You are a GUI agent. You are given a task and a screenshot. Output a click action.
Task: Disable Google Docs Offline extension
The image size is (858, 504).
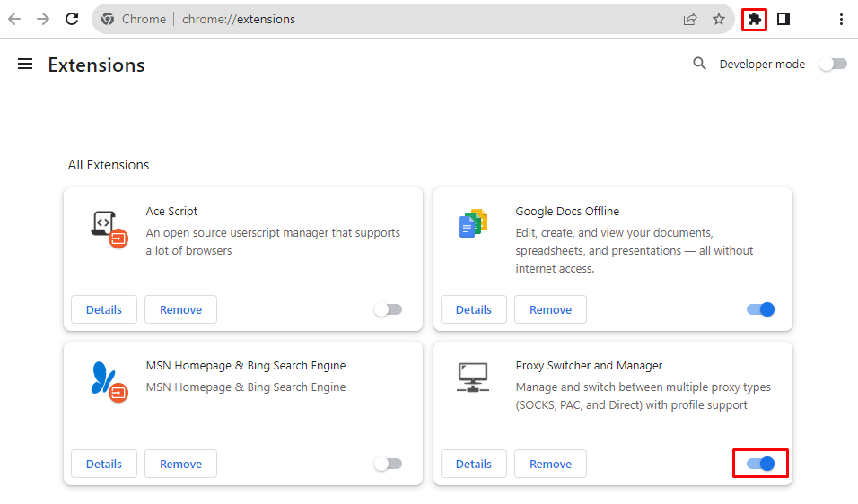point(760,309)
